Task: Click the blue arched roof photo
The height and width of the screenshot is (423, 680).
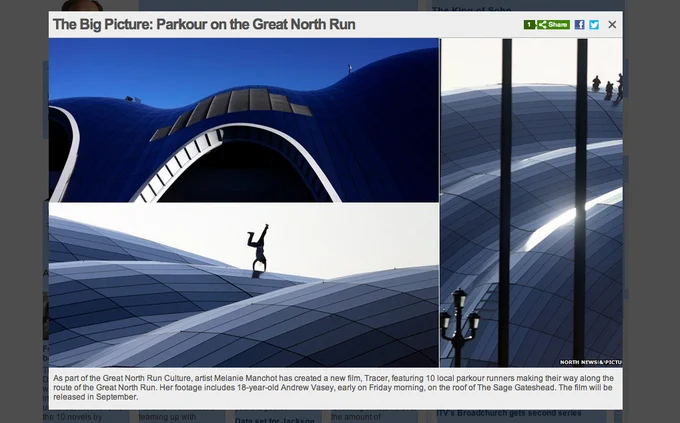Action: coord(244,120)
